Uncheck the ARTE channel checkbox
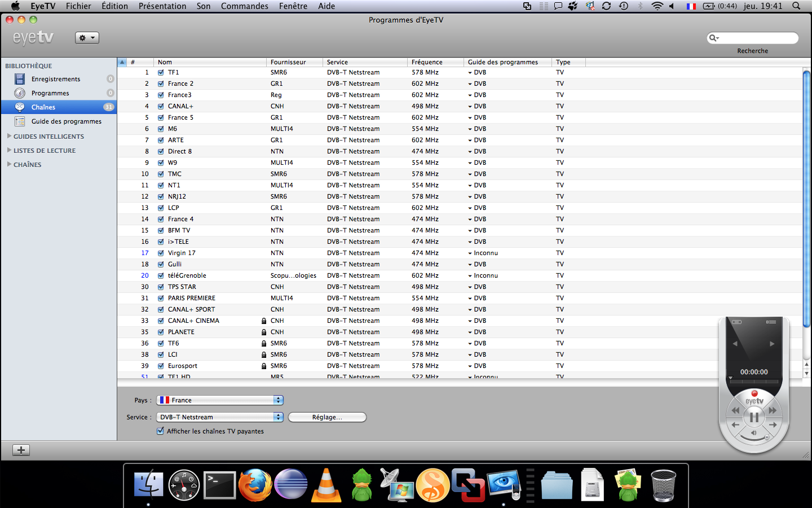This screenshot has width=812, height=508. coord(161,140)
